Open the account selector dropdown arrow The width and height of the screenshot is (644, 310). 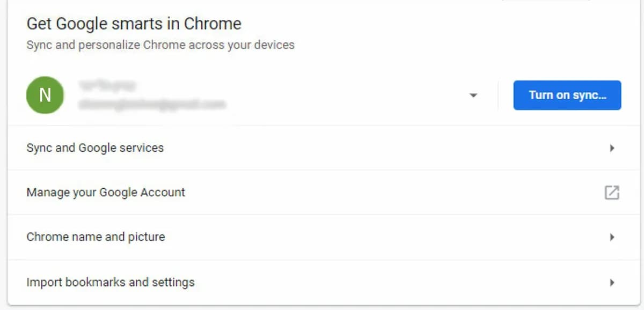[x=473, y=95]
